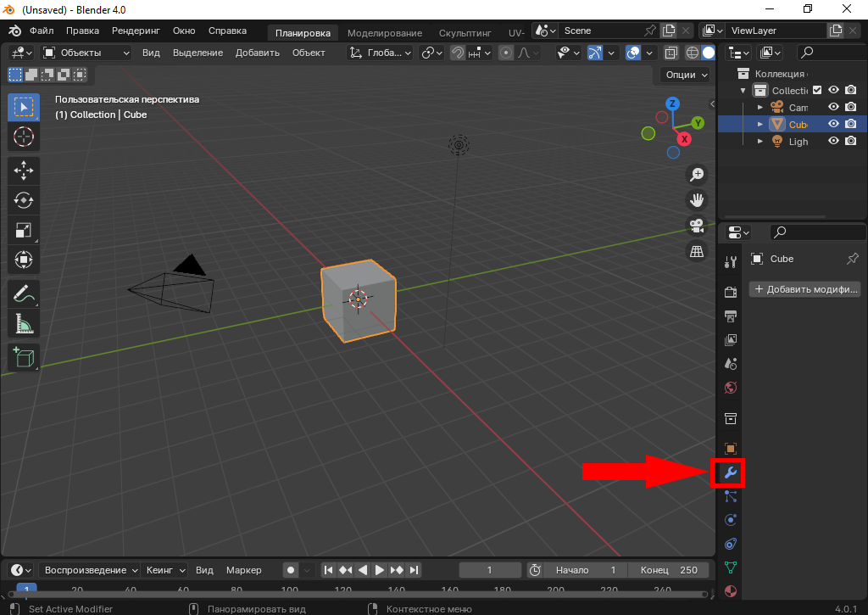Click the Конец frame field
This screenshot has height=615, width=868.
[669, 570]
